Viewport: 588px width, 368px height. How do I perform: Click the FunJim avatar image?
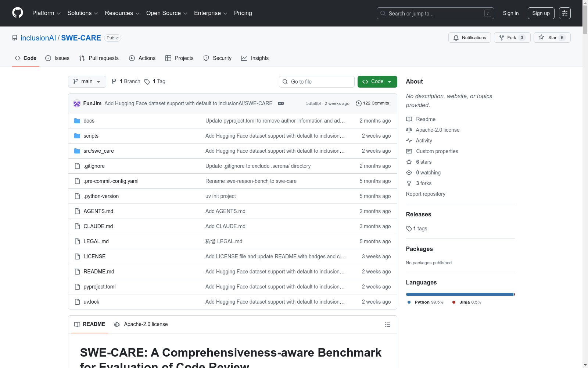pyautogui.click(x=77, y=103)
